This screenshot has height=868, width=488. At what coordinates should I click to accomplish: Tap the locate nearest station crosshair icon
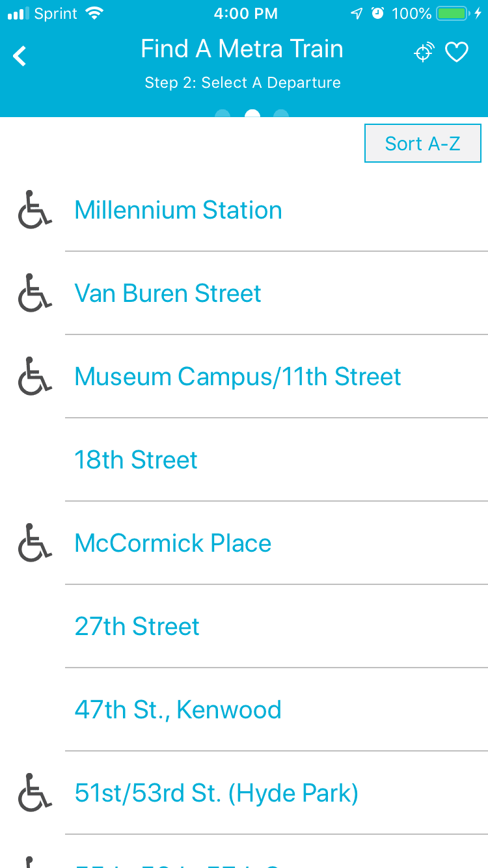point(424,53)
